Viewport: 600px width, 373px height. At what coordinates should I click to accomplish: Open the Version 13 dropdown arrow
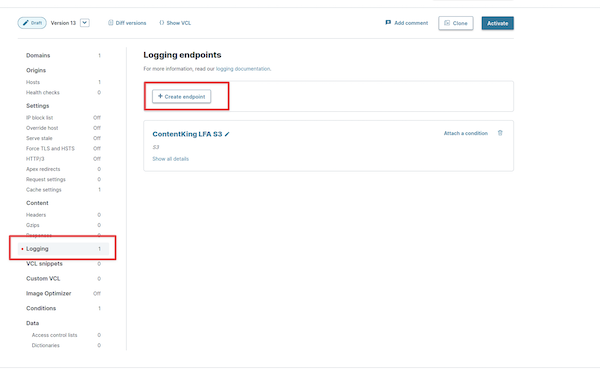[x=85, y=23]
